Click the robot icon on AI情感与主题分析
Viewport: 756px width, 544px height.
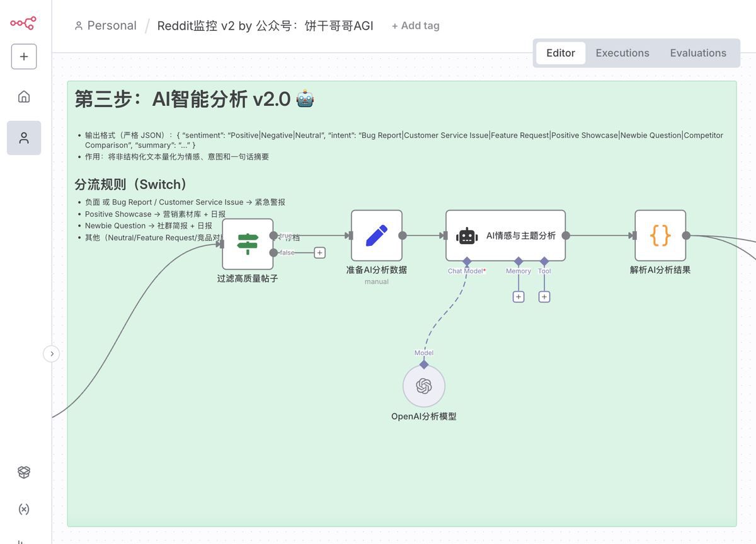[x=466, y=235]
